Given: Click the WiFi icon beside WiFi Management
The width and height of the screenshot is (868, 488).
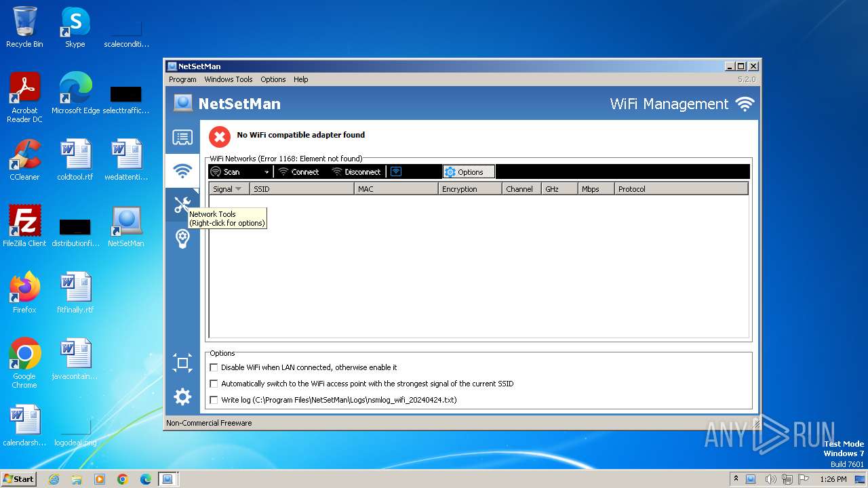Looking at the screenshot, I should (x=745, y=104).
